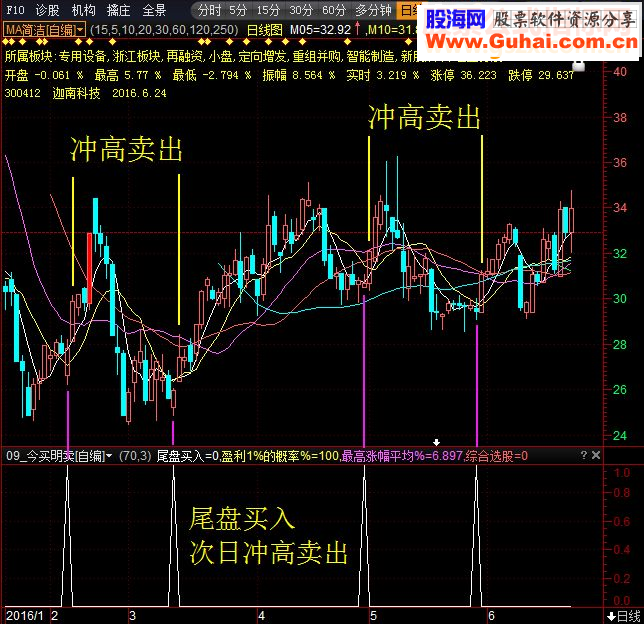Open the 全景 panorama view
This screenshot has width=644, height=624.
(x=154, y=10)
